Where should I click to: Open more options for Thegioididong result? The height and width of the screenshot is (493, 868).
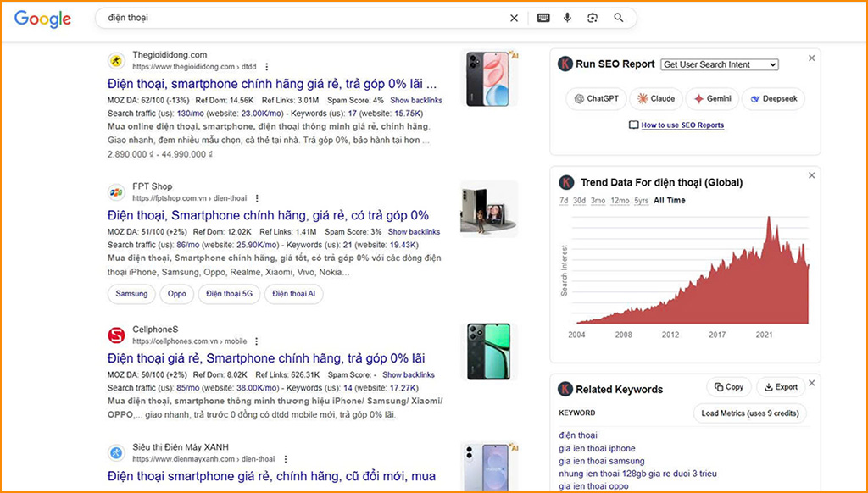[x=267, y=66]
